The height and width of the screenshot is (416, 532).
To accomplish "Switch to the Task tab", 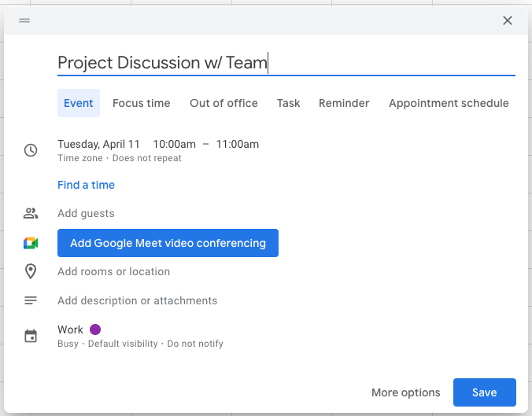I will (x=288, y=103).
